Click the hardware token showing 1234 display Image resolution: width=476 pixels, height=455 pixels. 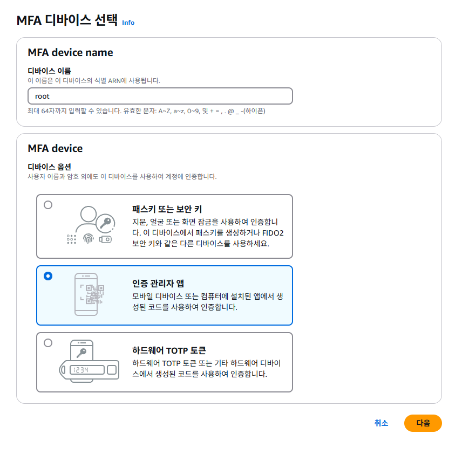pos(87,369)
